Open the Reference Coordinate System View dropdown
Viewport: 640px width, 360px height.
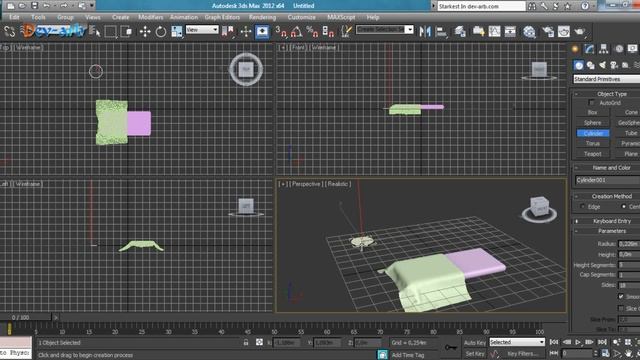click(202, 30)
